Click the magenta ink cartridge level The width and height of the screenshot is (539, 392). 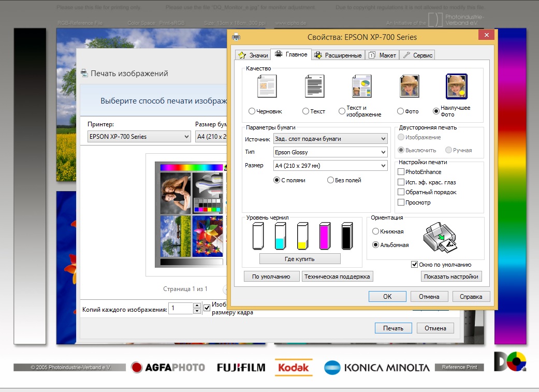(325, 236)
